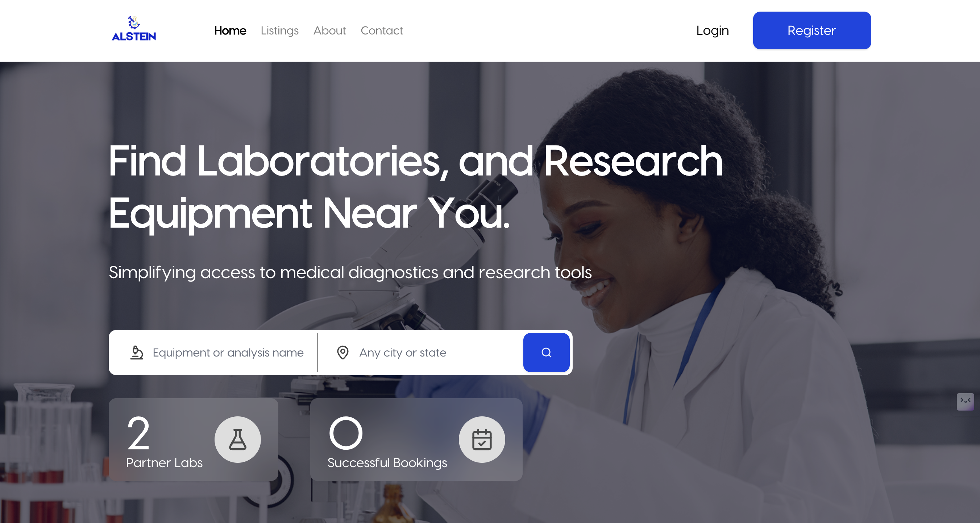The height and width of the screenshot is (523, 980).
Task: Click the Login link
Action: coord(713,30)
